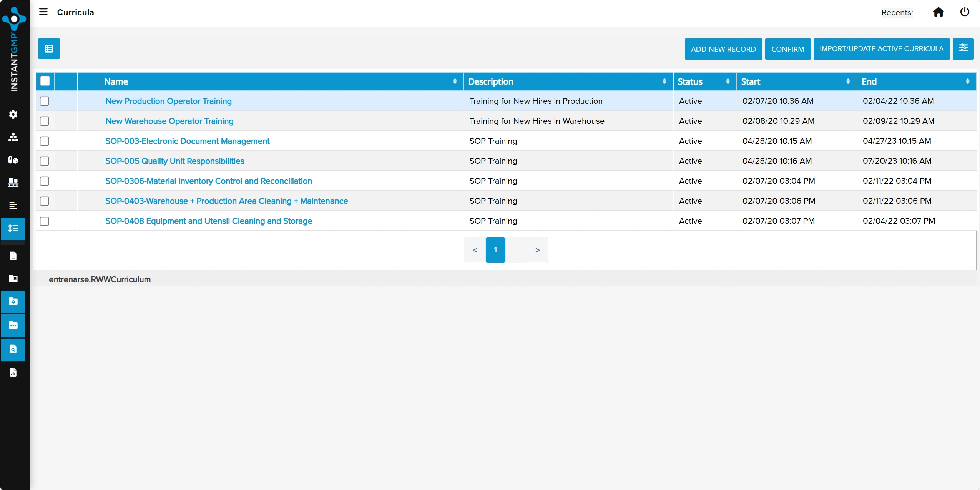
Task: Click the power logout icon
Action: [964, 12]
